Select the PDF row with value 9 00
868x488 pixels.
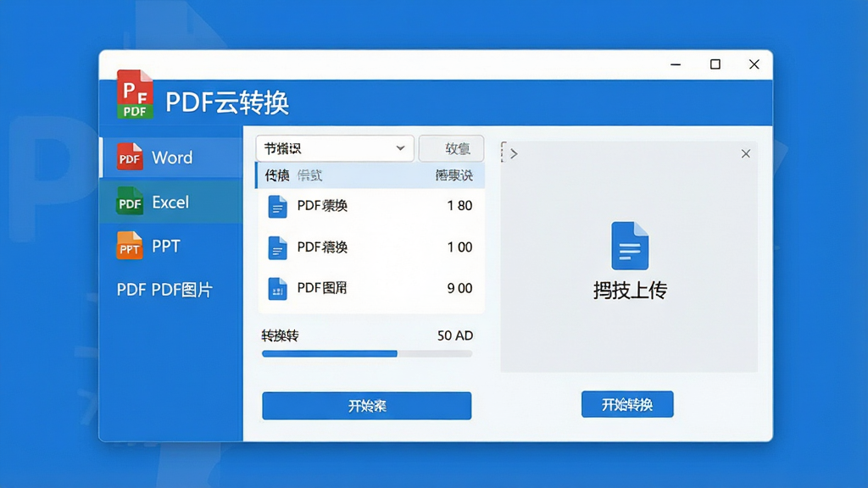pos(370,288)
